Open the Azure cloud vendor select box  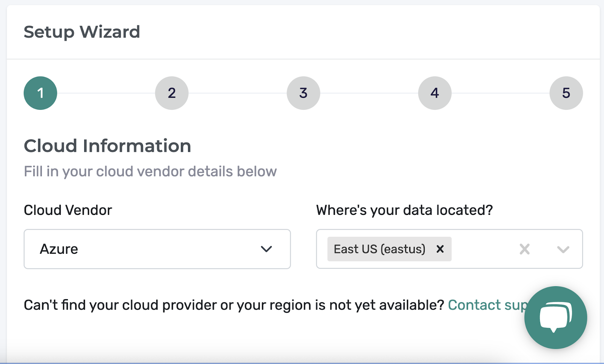pos(151,249)
